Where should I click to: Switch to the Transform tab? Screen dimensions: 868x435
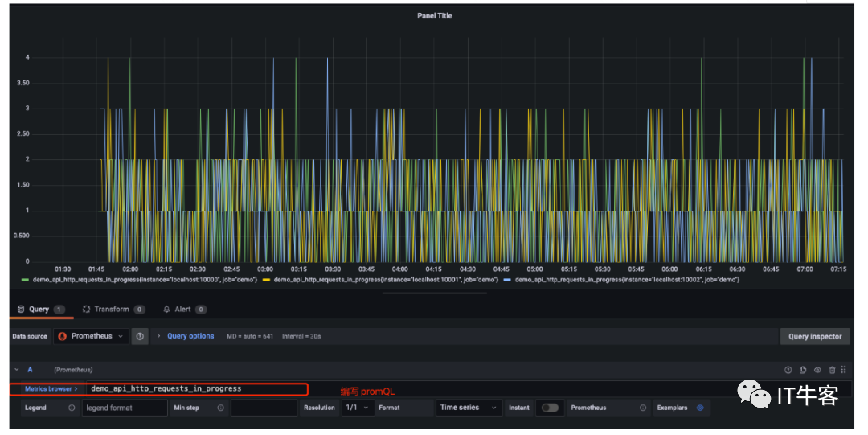tap(114, 310)
